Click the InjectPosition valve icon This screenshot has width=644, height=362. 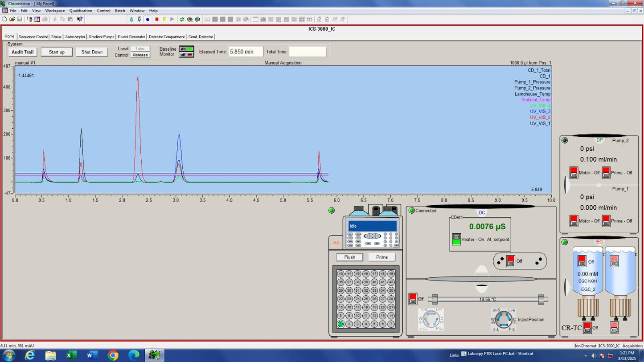pos(504,319)
